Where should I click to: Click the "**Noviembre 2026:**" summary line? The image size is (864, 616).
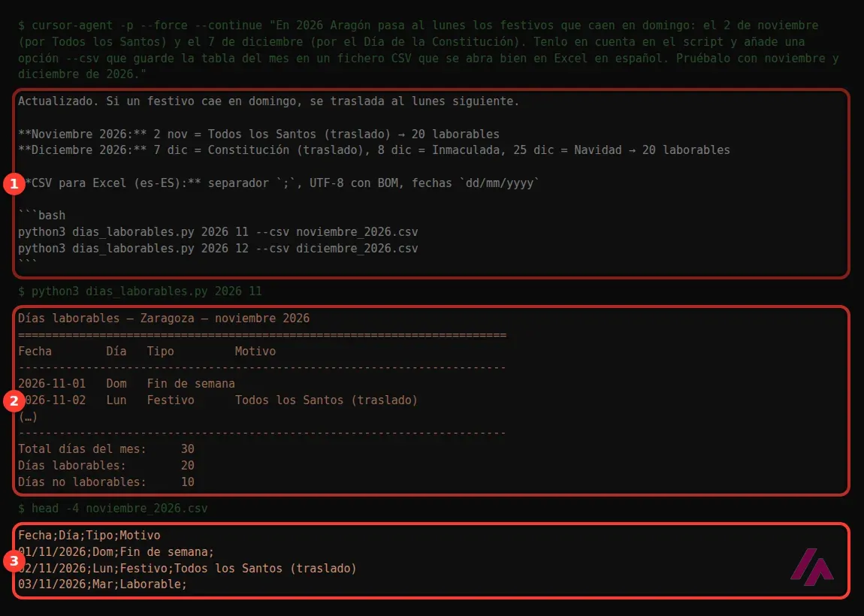point(258,134)
